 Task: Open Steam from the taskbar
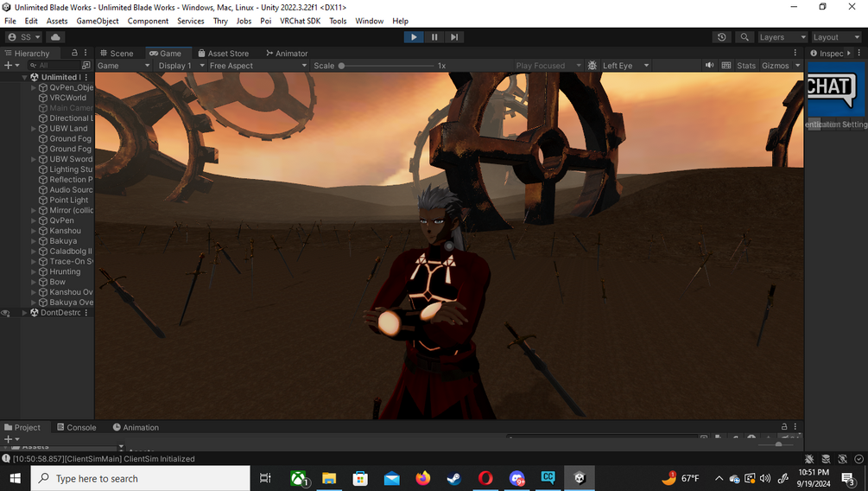(x=454, y=478)
